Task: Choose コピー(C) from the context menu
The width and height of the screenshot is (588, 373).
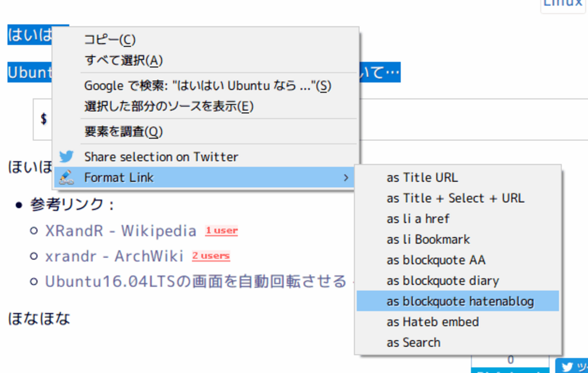Action: click(110, 40)
